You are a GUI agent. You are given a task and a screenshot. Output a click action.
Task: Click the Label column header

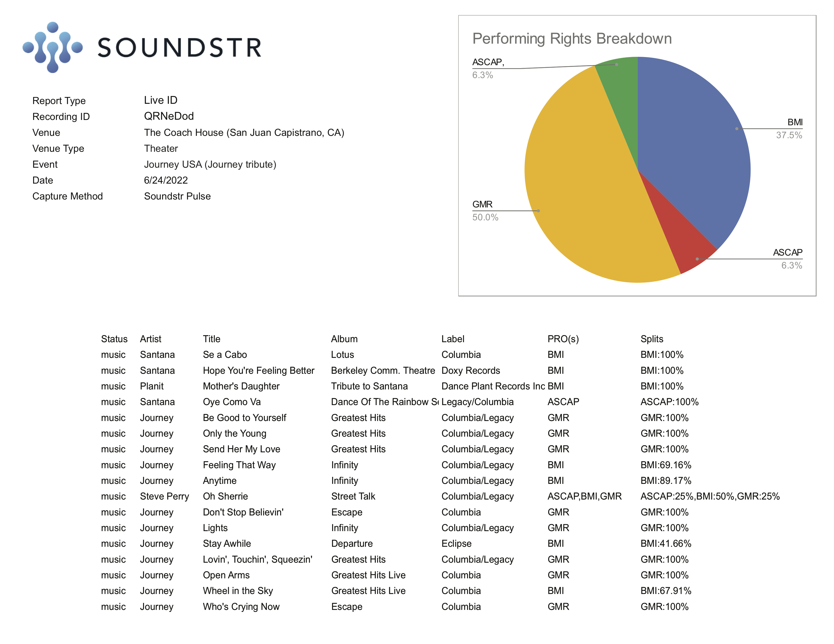(453, 339)
